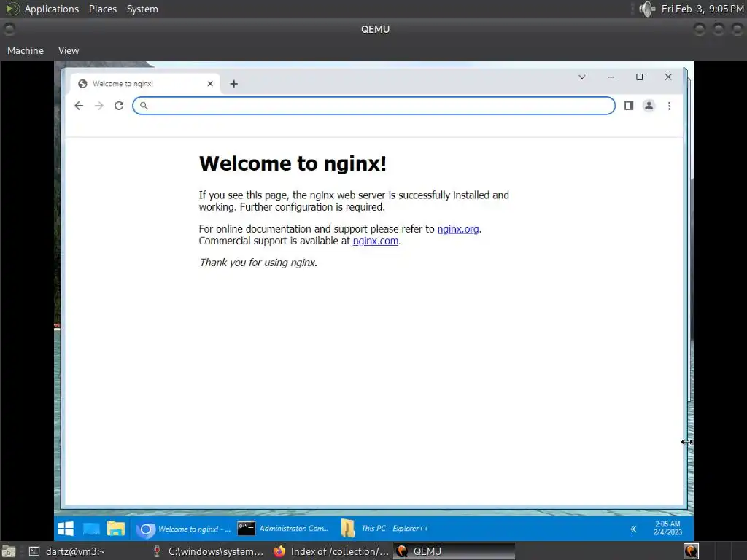The width and height of the screenshot is (747, 560).
Task: Open the QEMU Machine menu
Action: click(26, 50)
